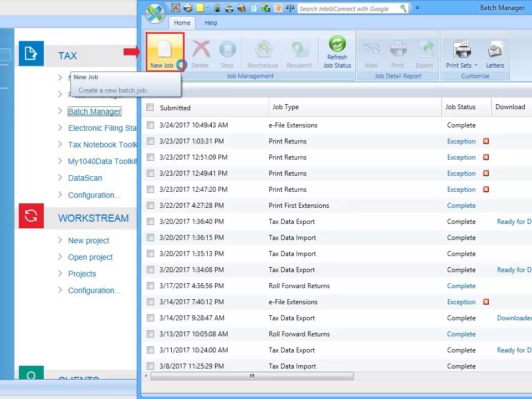This screenshot has height=399, width=532.
Task: Click the Stop job icon
Action: [x=227, y=49]
